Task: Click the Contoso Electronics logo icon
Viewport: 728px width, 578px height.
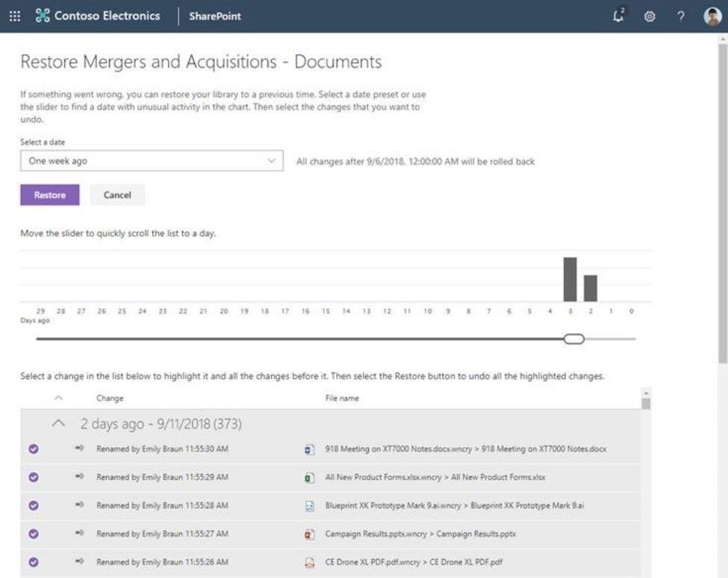Action: [x=43, y=16]
